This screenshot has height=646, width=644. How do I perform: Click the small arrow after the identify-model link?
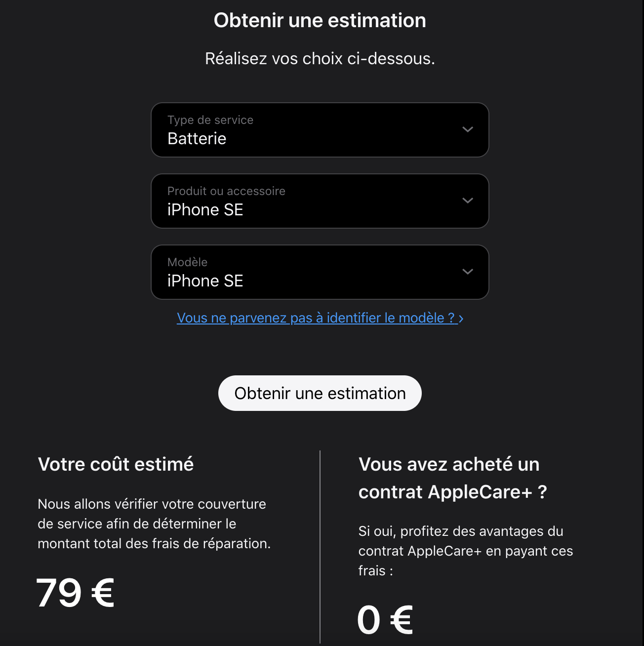[x=461, y=319]
